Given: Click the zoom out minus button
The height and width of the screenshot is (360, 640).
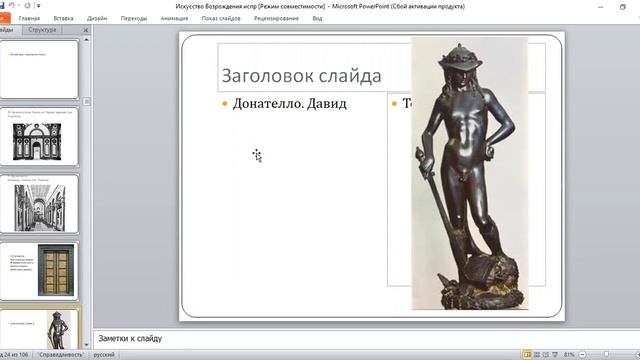Looking at the screenshot, I should point(582,355).
